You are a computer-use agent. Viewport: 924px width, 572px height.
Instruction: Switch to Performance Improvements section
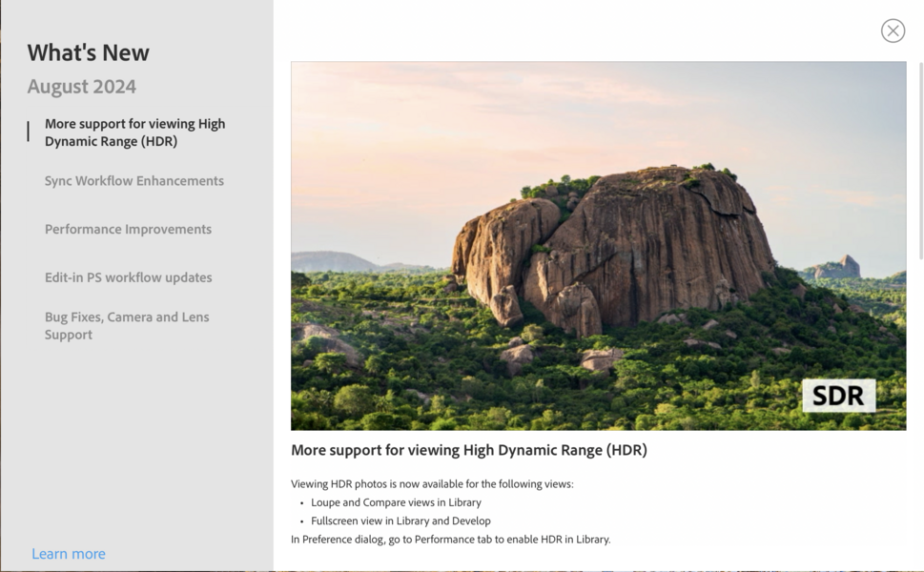tap(128, 230)
